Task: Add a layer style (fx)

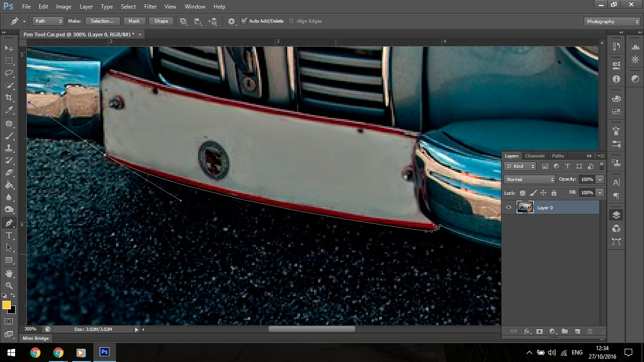Action: pyautogui.click(x=527, y=331)
